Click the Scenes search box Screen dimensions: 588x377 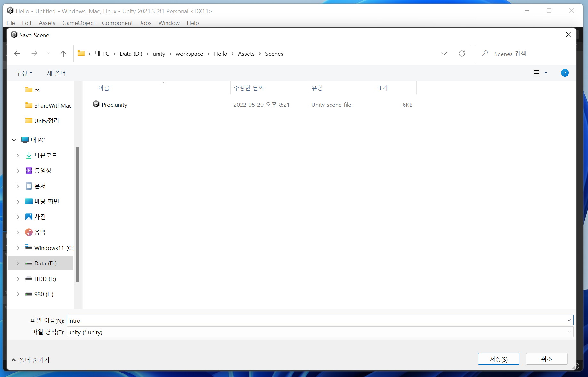(523, 54)
